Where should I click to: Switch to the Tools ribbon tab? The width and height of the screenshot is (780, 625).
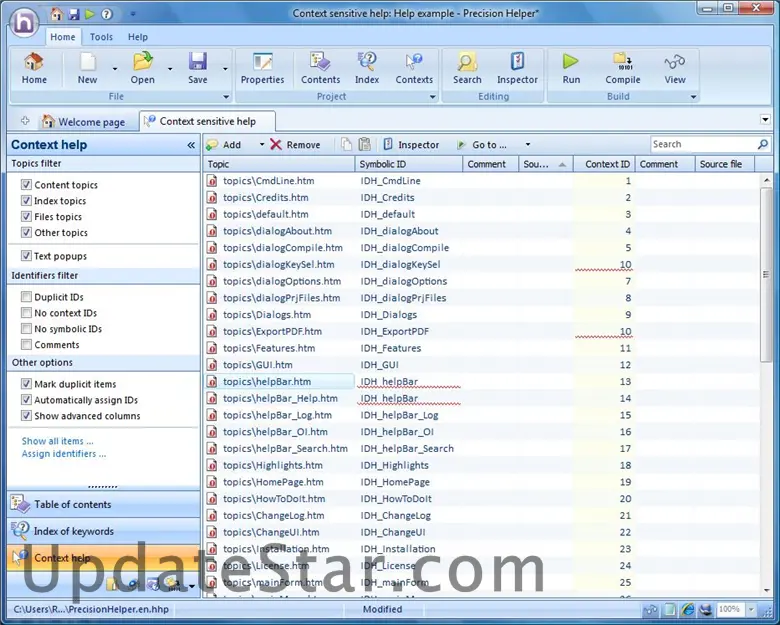[x=101, y=37]
